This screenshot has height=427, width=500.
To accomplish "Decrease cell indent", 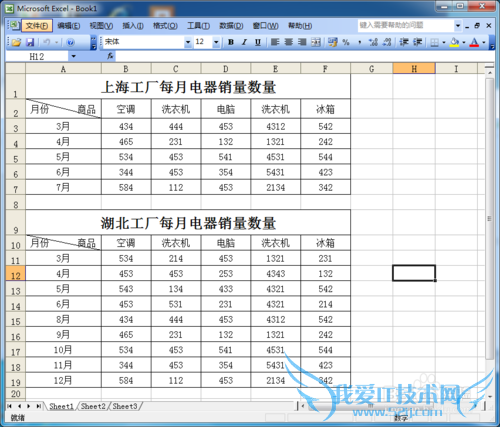I will click(404, 42).
